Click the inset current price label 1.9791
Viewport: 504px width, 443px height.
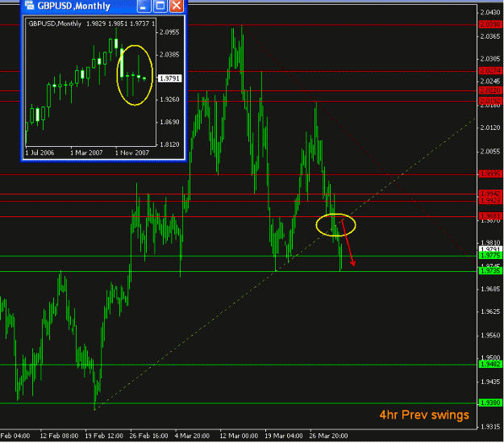(x=170, y=78)
